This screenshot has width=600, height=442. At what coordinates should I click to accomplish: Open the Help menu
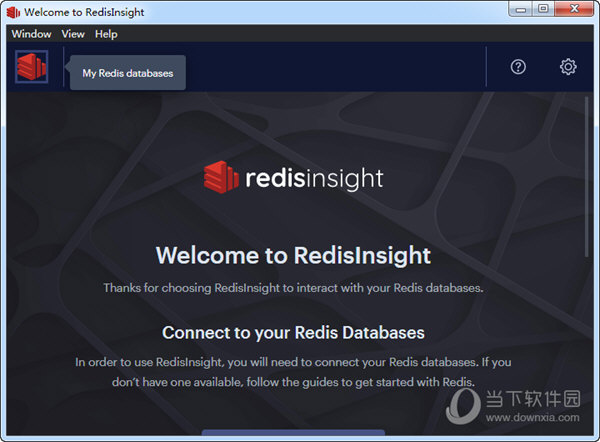click(x=106, y=34)
